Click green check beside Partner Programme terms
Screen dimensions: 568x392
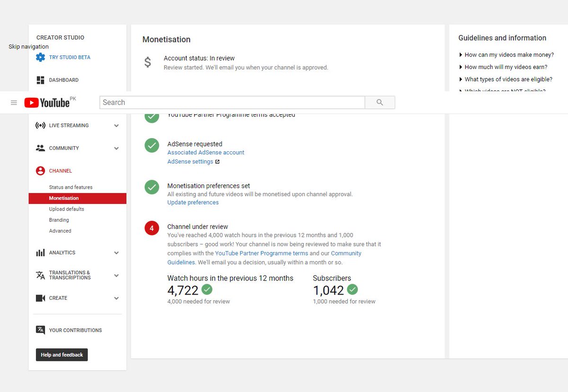click(x=151, y=117)
